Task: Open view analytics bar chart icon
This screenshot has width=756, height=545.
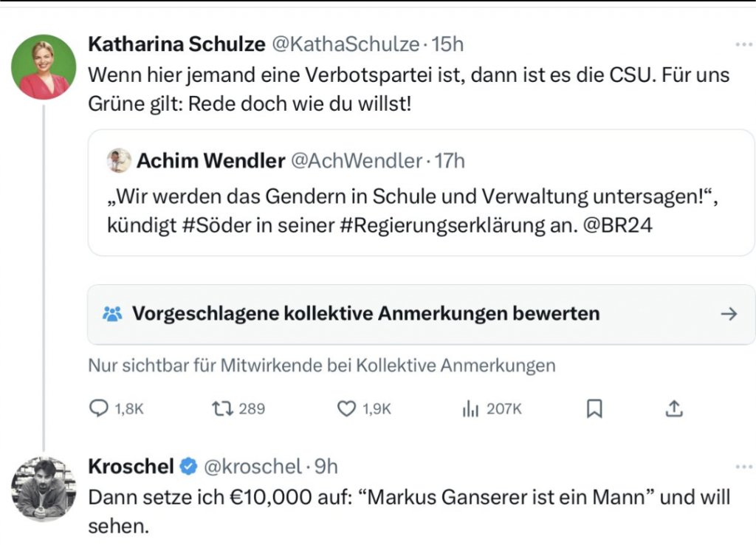Action: (x=470, y=408)
